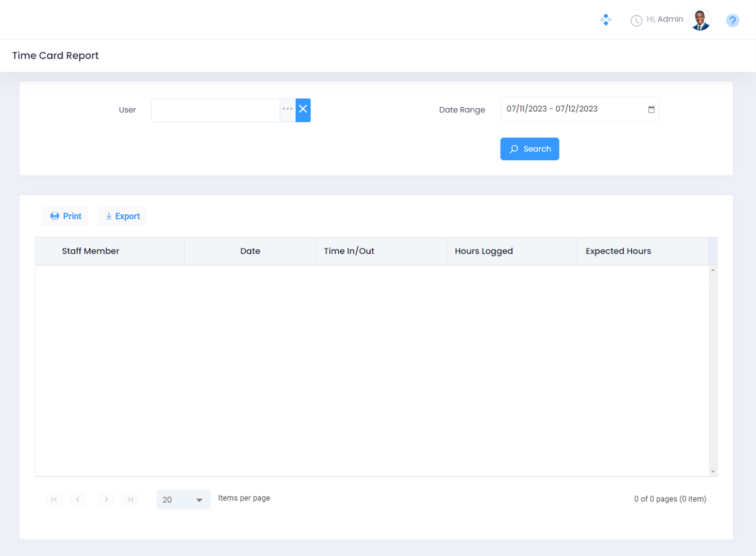This screenshot has height=556, width=756.
Task: Open user lookup with ellipsis button
Action: click(287, 110)
